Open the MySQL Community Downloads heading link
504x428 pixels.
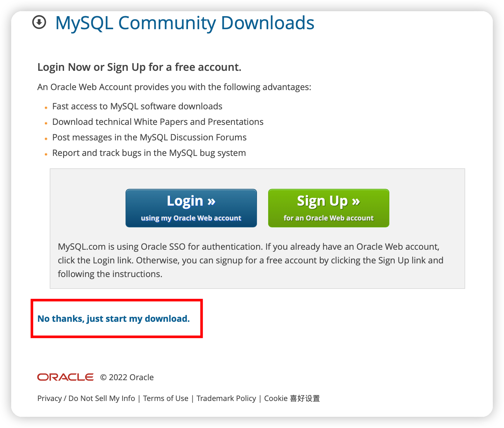pos(185,23)
